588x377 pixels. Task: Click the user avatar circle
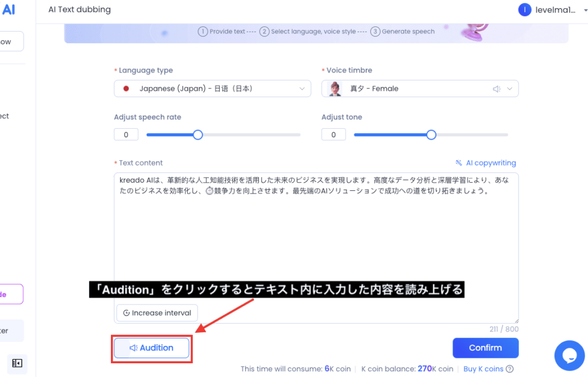tap(525, 10)
